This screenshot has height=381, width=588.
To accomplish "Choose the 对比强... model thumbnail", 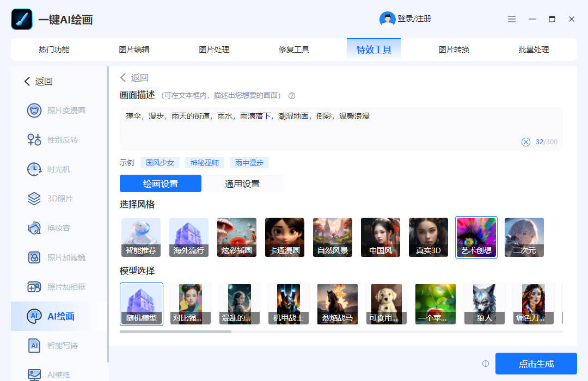I will (x=190, y=304).
